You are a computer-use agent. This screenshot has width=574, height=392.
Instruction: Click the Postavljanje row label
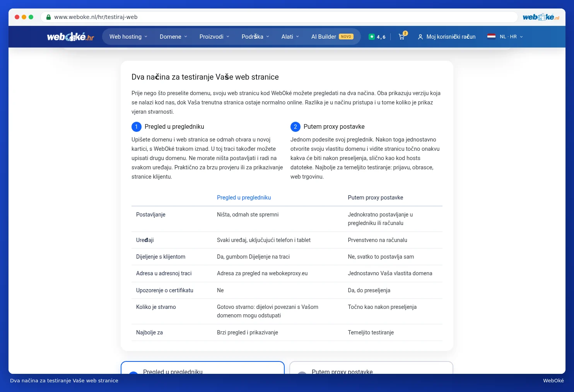pos(151,215)
